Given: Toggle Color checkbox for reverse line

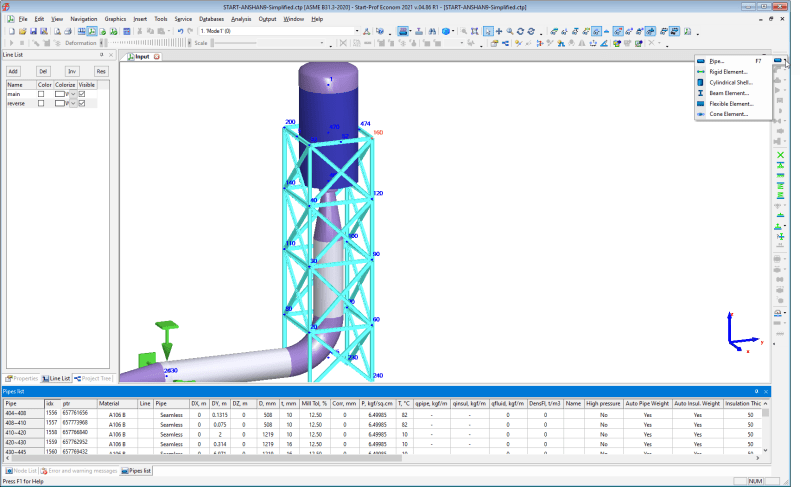Looking at the screenshot, I should (x=41, y=103).
